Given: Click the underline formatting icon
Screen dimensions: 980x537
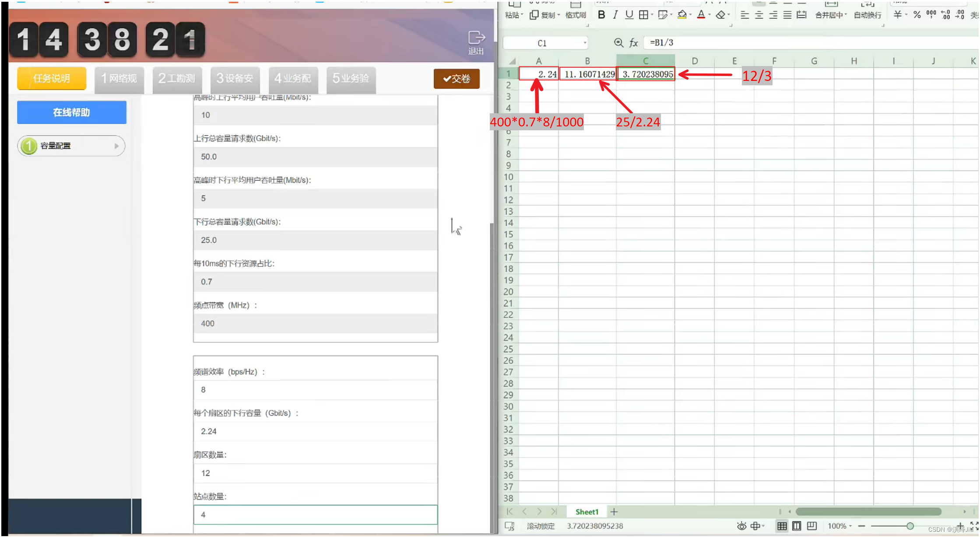Looking at the screenshot, I should pyautogui.click(x=629, y=15).
